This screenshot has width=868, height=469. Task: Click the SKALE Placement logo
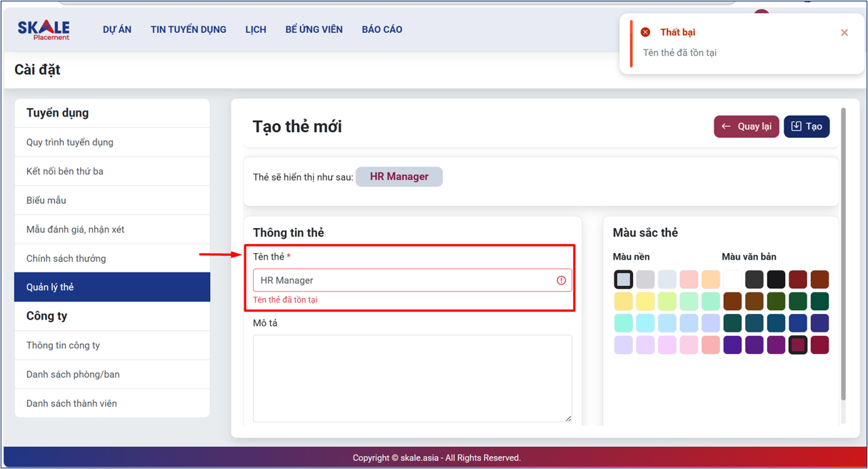[44, 30]
